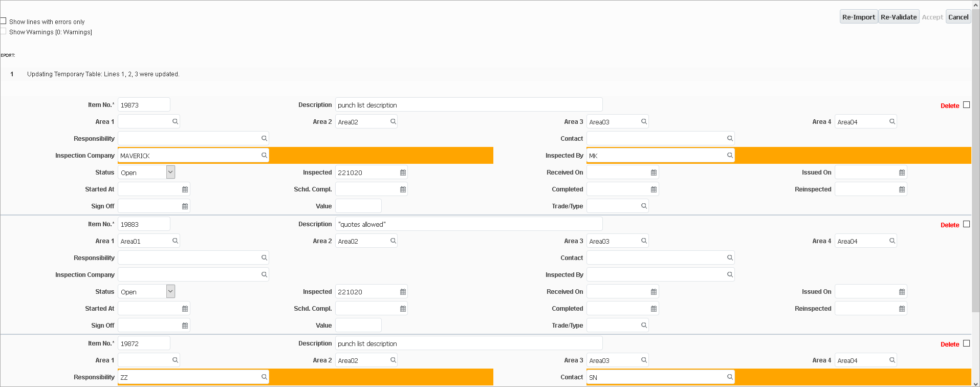The width and height of the screenshot is (980, 387).
Task: Click the Re-Import button
Action: (x=859, y=17)
